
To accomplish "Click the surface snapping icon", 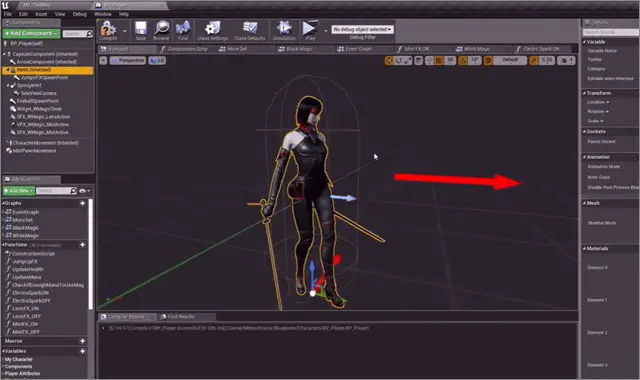I will pyautogui.click(x=429, y=60).
